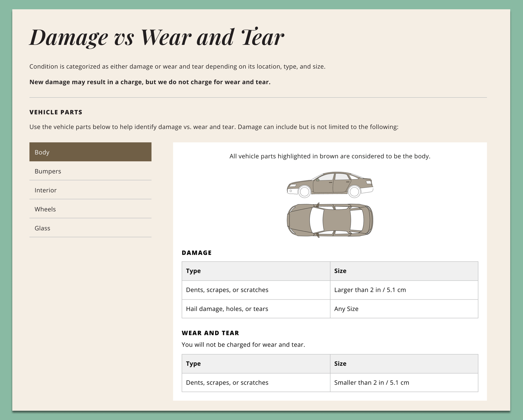Image resolution: width=523 pixels, height=420 pixels.
Task: Click the VEHICLE PARTS heading
Action: (x=56, y=112)
